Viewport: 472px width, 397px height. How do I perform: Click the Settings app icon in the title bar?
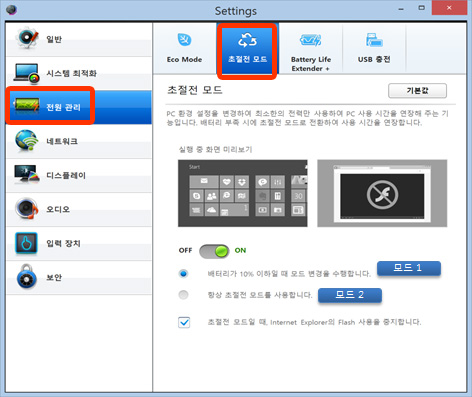[x=12, y=10]
